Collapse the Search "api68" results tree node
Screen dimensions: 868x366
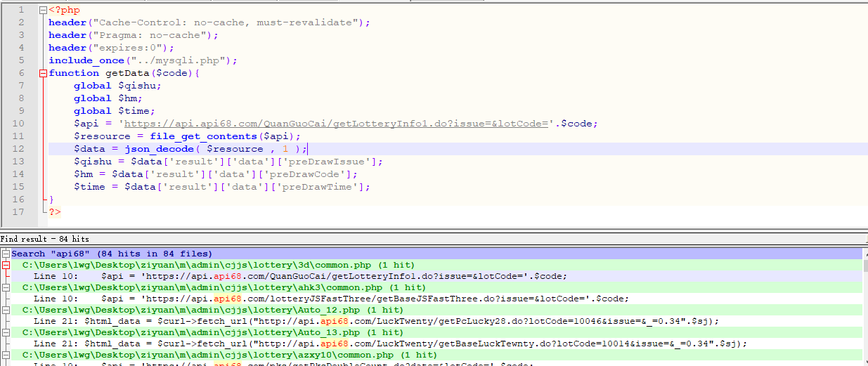[x=6, y=254]
